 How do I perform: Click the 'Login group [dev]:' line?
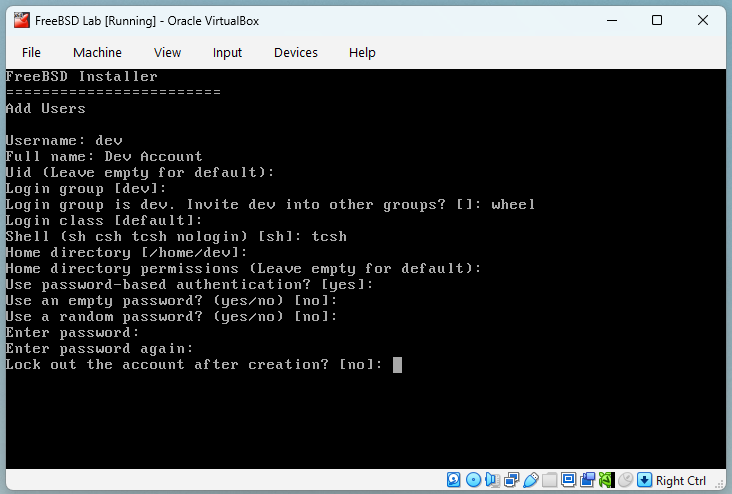[86, 189]
